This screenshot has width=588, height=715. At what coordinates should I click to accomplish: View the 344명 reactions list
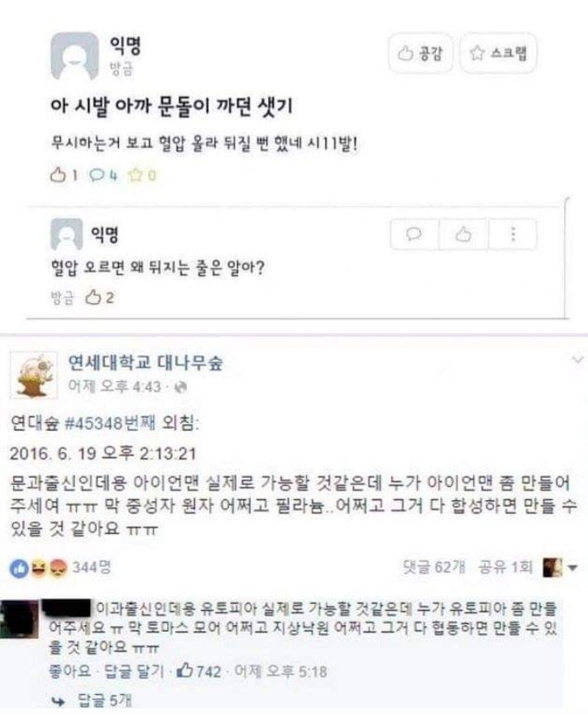coord(91,568)
